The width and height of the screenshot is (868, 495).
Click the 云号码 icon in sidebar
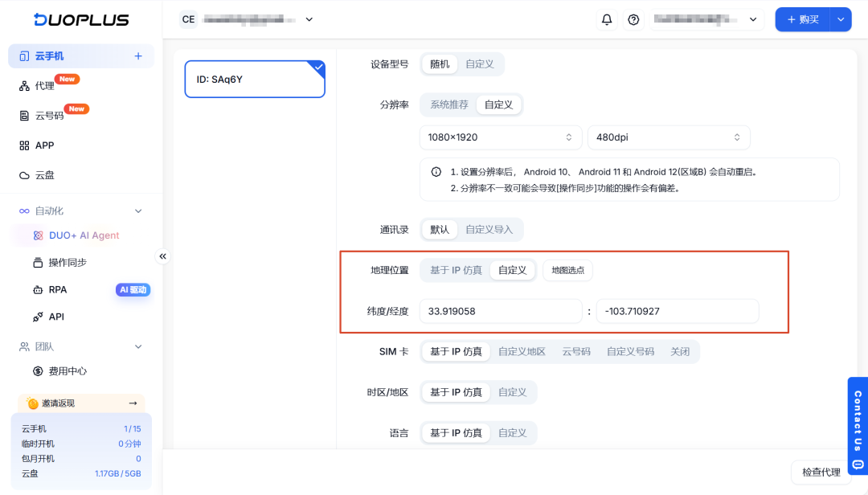24,116
